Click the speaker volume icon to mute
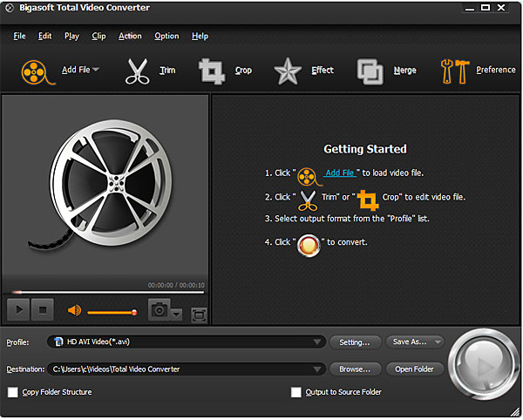523x420 pixels. click(74, 311)
